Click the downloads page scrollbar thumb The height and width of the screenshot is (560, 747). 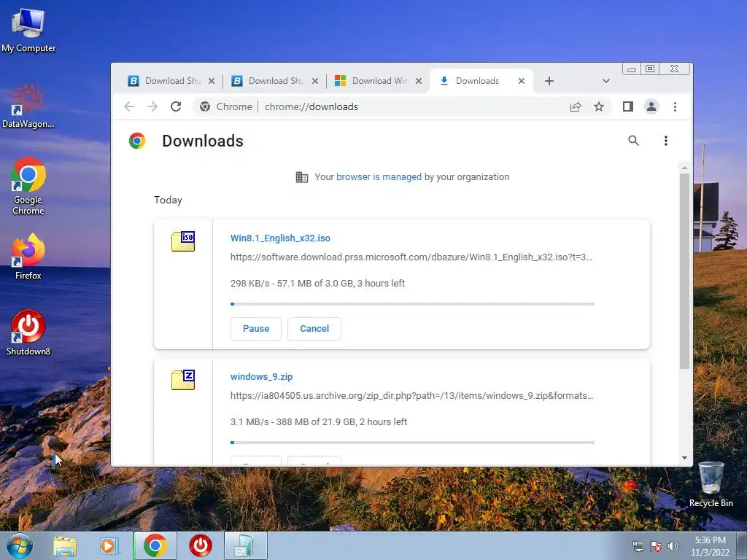click(x=684, y=271)
